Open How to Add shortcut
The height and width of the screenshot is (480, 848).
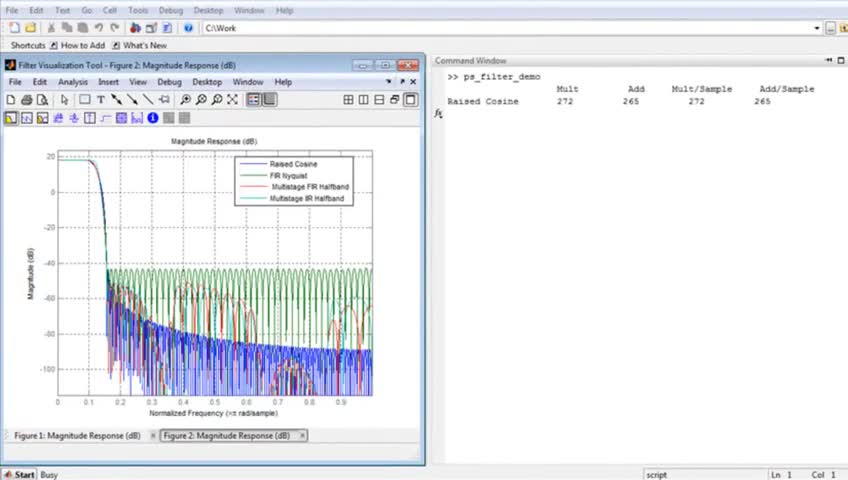coord(77,45)
